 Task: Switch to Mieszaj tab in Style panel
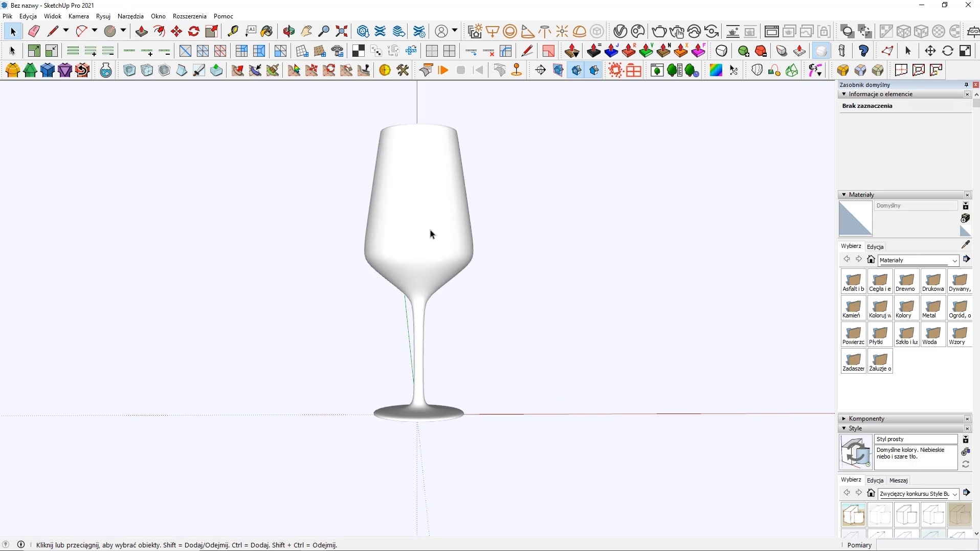coord(899,481)
